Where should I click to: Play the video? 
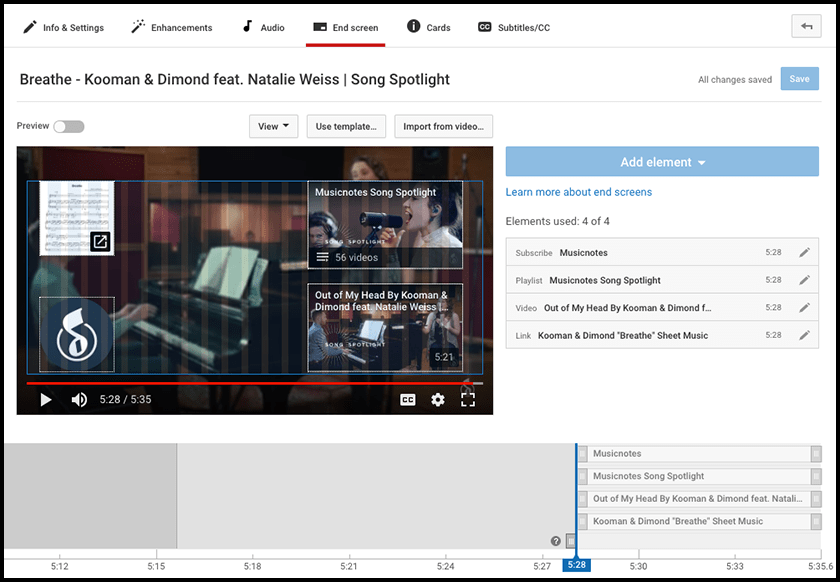pyautogui.click(x=46, y=399)
